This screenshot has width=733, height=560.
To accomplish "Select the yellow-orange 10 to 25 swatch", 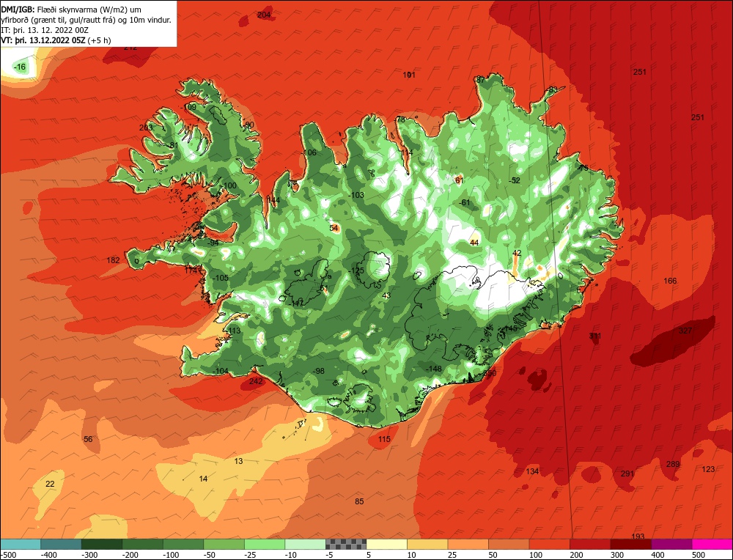I will tap(427, 544).
